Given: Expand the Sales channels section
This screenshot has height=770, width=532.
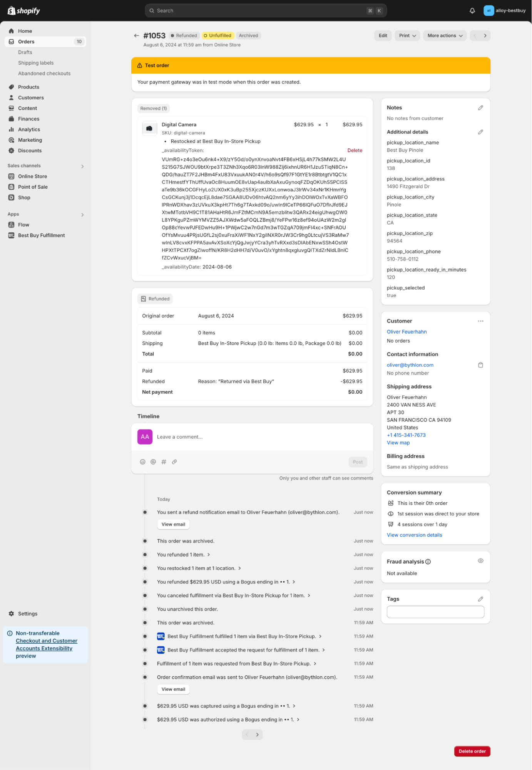Looking at the screenshot, I should pyautogui.click(x=82, y=166).
